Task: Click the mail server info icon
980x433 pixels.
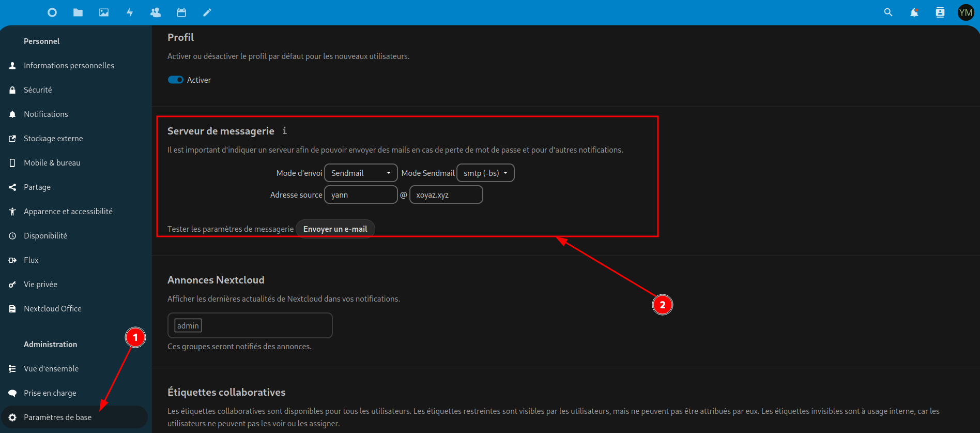Action: click(284, 131)
